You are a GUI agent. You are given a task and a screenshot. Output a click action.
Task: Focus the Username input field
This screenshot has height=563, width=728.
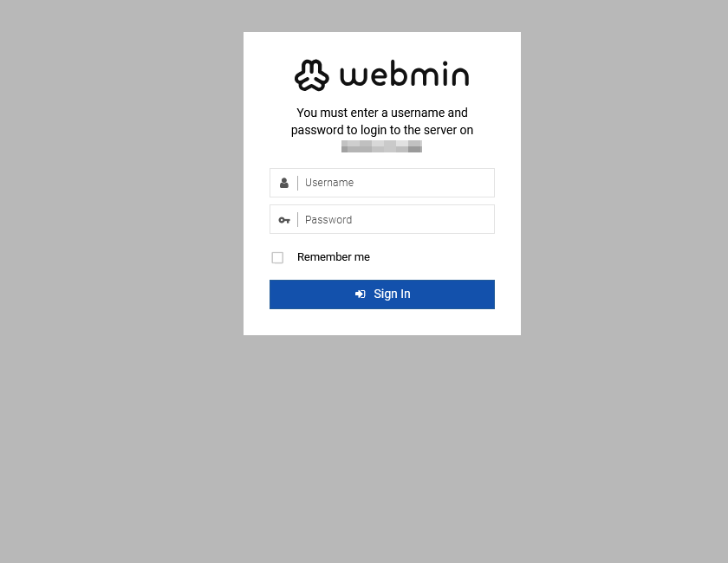tap(382, 183)
